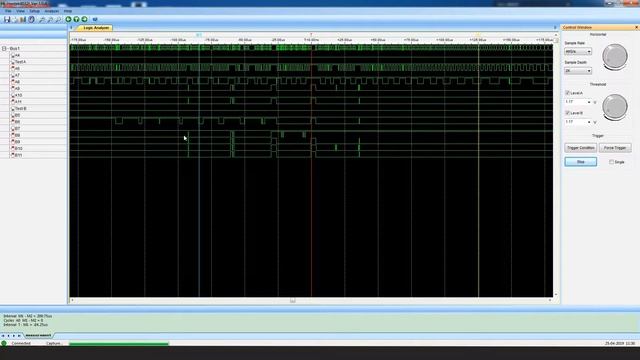Close the Control Window panel
Viewport: 640px width, 360px height.
[636, 27]
